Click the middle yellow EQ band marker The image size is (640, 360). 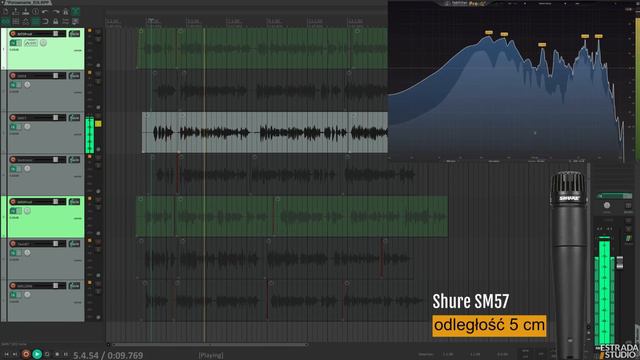coord(542,44)
